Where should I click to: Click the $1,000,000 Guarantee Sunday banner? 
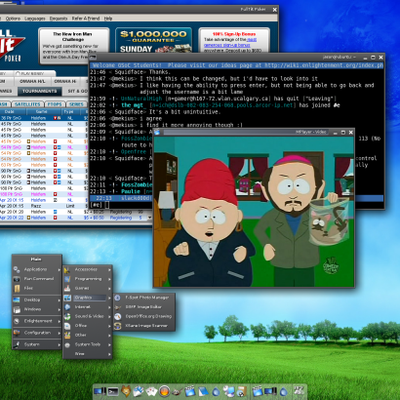[x=154, y=41]
